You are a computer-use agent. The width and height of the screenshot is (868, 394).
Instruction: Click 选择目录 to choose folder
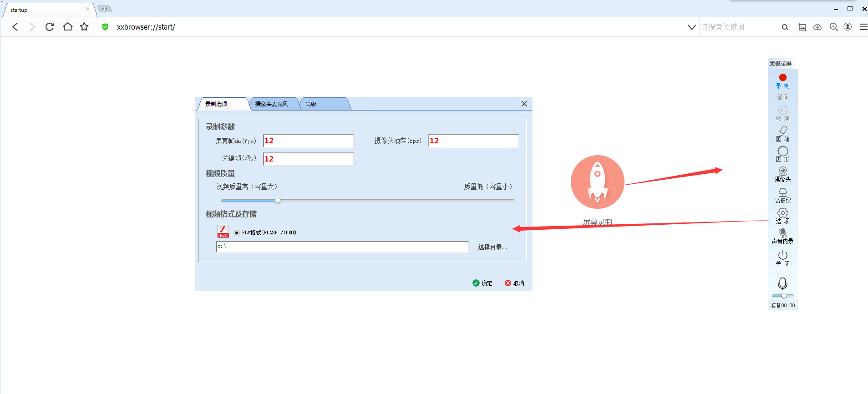(492, 247)
